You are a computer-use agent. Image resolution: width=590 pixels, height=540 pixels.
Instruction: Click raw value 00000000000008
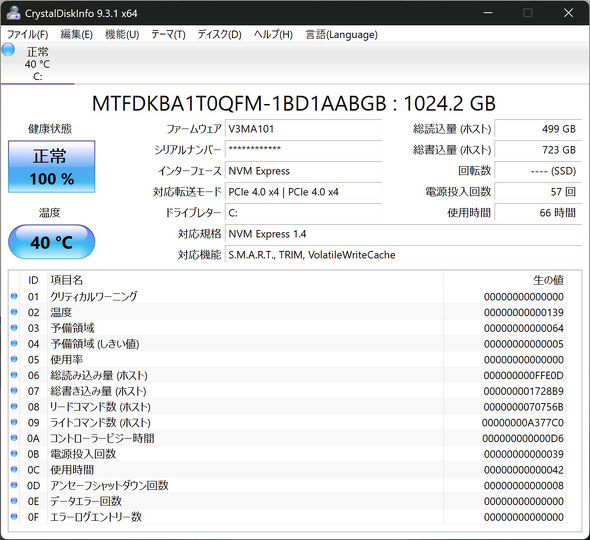click(x=523, y=485)
